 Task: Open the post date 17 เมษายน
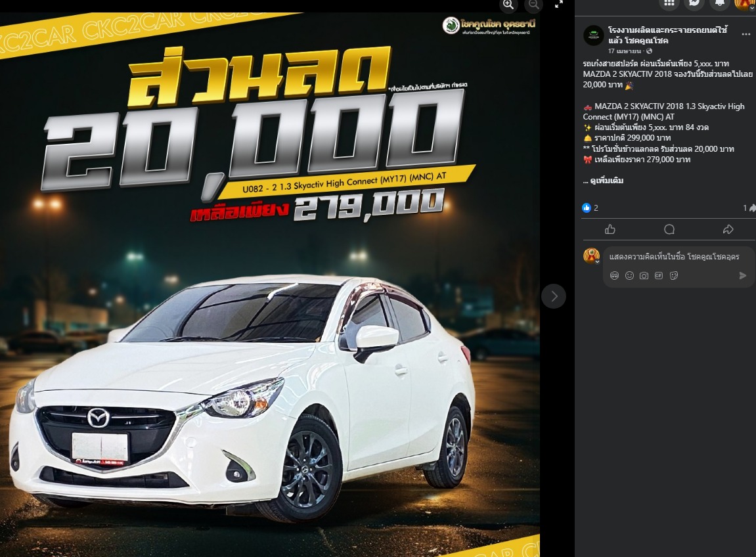625,51
